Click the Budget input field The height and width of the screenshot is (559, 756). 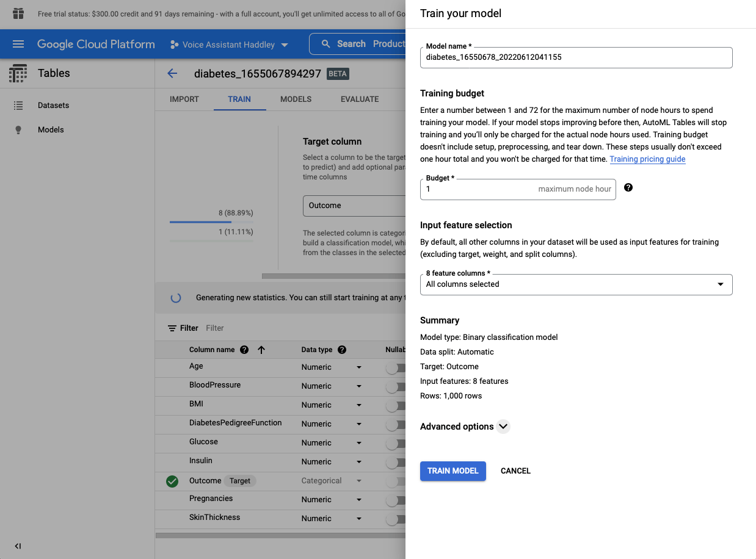(479, 189)
